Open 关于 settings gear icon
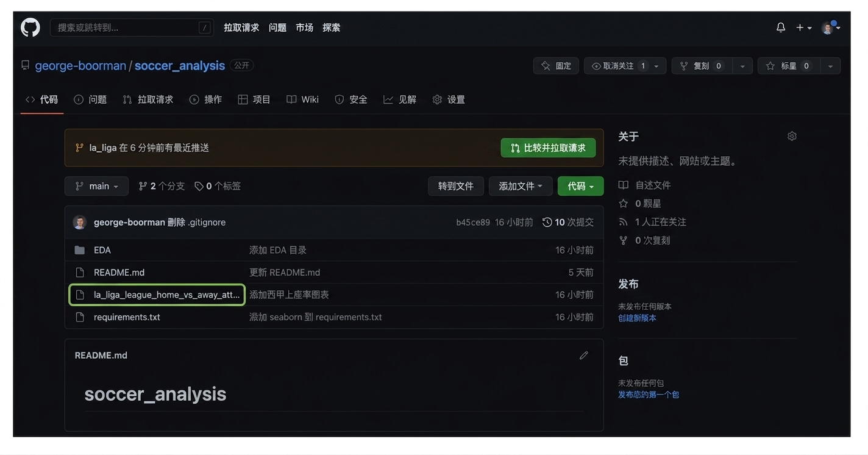868x455 pixels. (x=792, y=136)
